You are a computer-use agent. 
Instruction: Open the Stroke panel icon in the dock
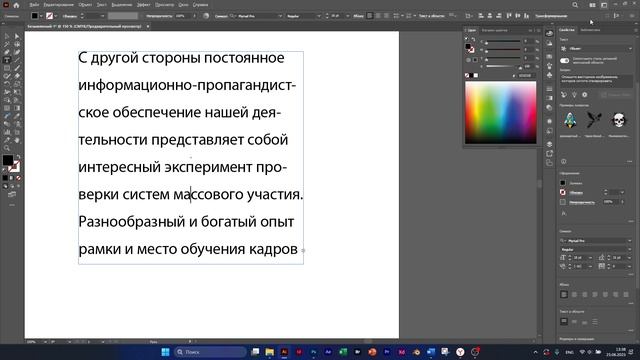click(x=549, y=89)
